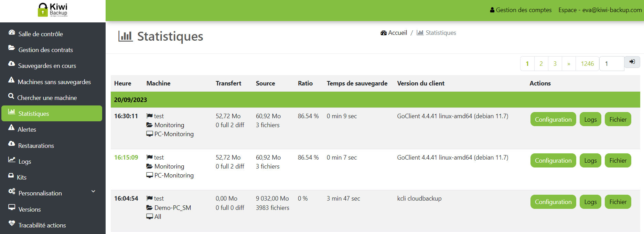Image resolution: width=644 pixels, height=234 pixels.
Task: Click the Accueil breadcrumb link
Action: pyautogui.click(x=394, y=33)
